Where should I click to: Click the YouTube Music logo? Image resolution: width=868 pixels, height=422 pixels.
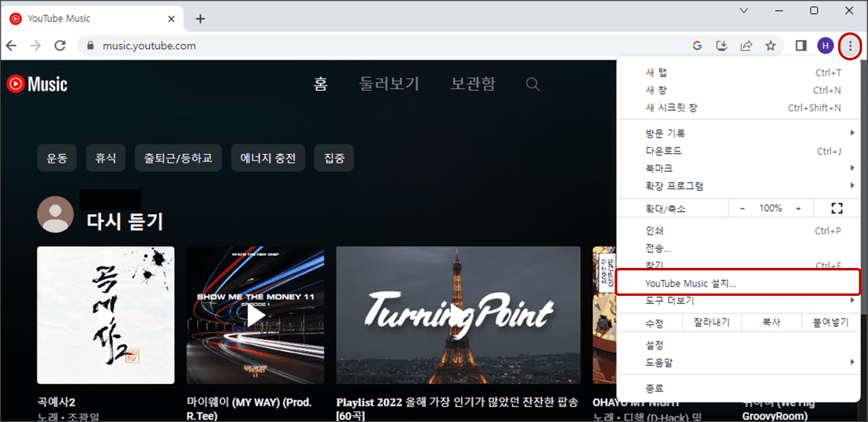37,84
